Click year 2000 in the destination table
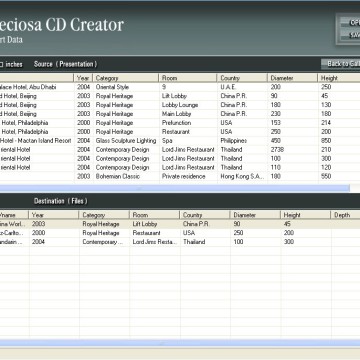The image size is (360, 360). (38, 233)
